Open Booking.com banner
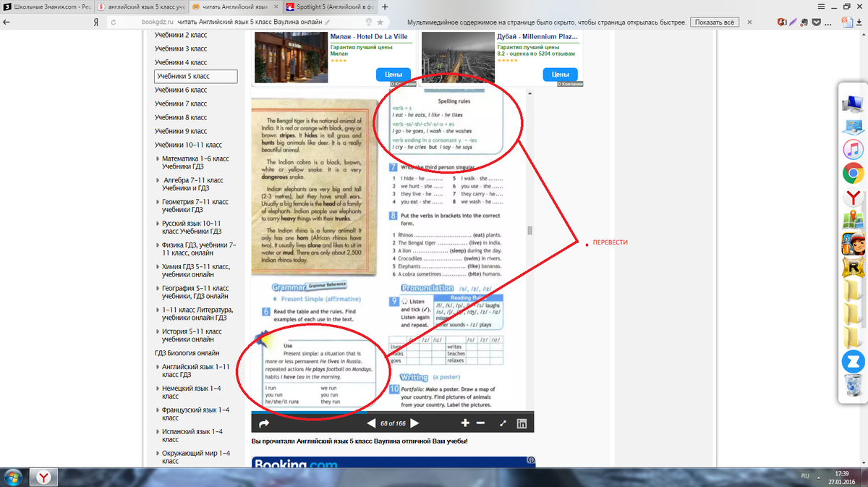This screenshot has height=487, width=868. [393, 462]
